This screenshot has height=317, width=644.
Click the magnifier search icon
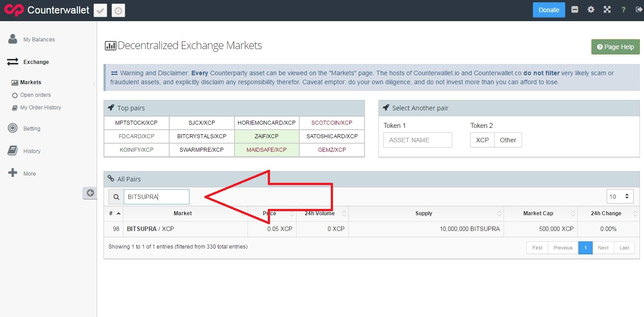point(116,197)
